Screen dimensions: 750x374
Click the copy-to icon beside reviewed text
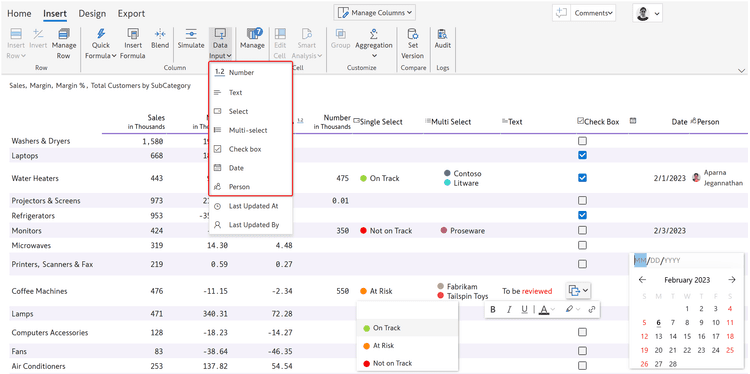tap(574, 290)
